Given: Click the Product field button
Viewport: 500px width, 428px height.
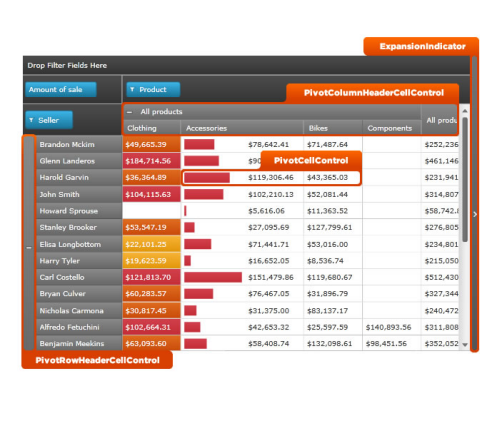Looking at the screenshot, I should tap(153, 90).
